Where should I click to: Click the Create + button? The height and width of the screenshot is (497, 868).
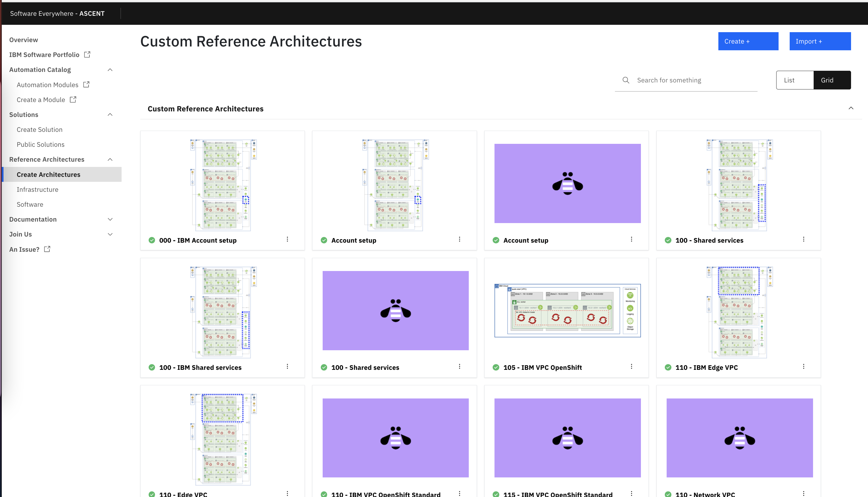tap(748, 41)
